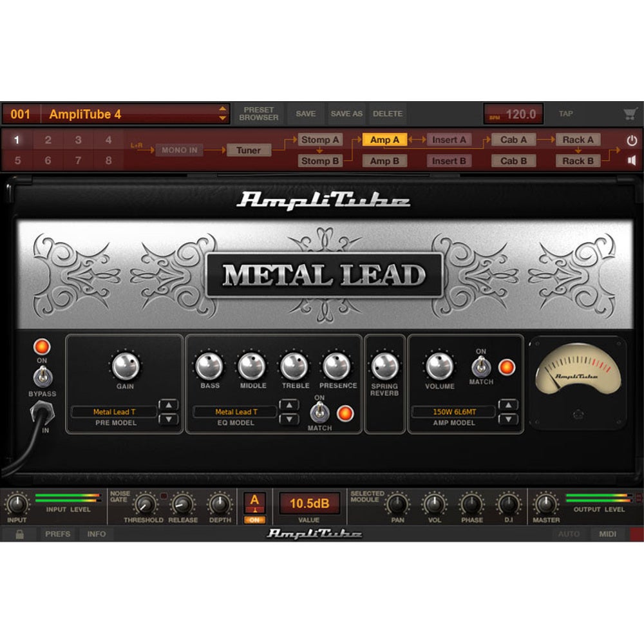Viewport: 644px width, 644px height.
Task: Click the PAN knob
Action: 397,504
